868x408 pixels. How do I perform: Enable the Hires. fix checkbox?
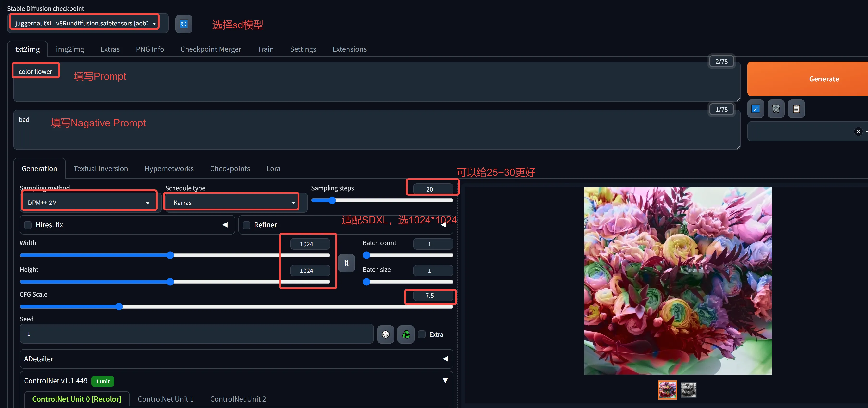tap(28, 225)
